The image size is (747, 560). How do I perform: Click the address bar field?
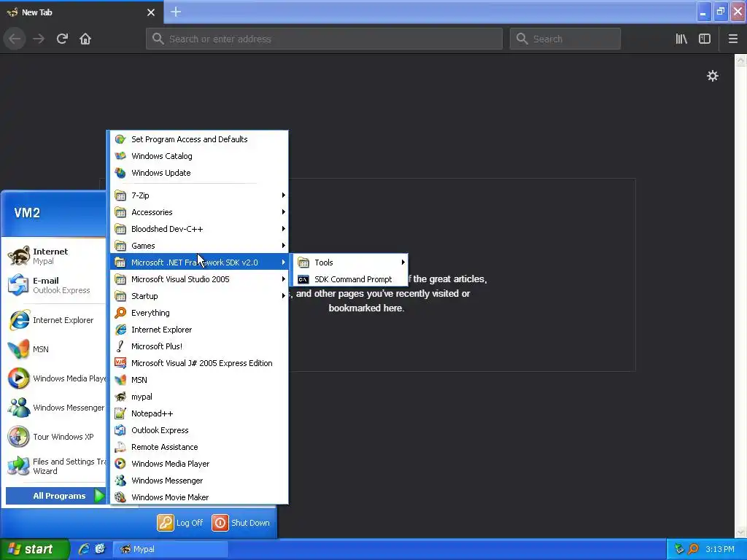324,39
